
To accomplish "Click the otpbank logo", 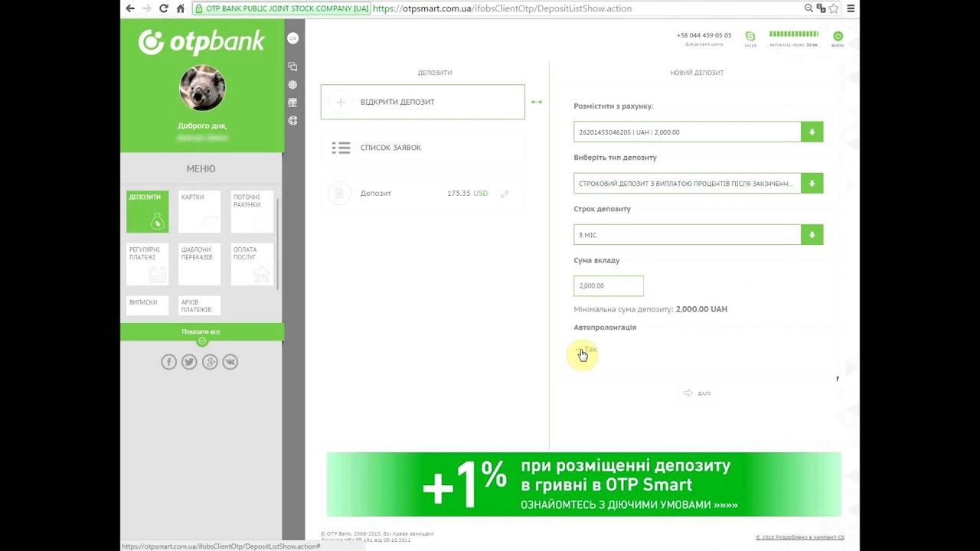I will [201, 42].
